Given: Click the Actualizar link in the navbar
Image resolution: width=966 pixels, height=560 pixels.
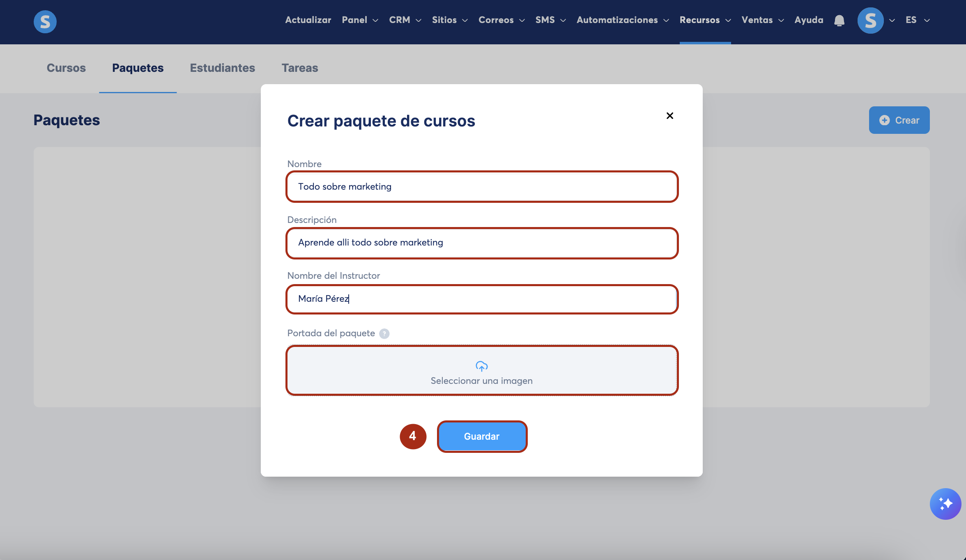Looking at the screenshot, I should 308,20.
